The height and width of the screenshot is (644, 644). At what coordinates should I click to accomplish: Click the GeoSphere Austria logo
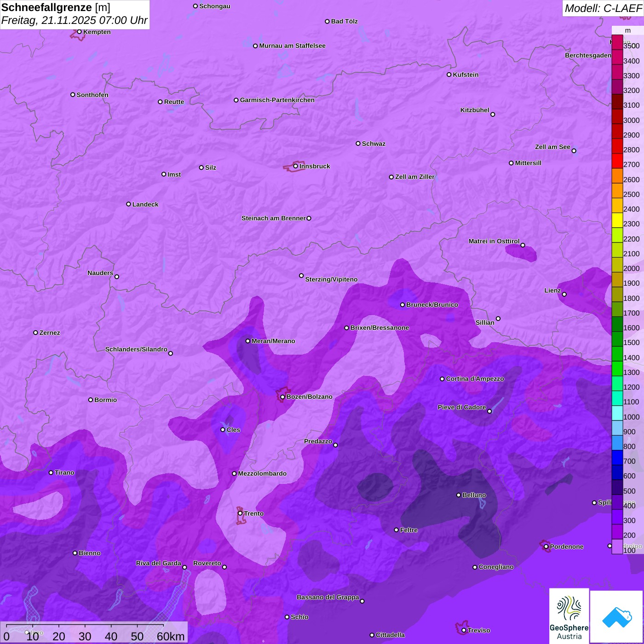coord(569,615)
